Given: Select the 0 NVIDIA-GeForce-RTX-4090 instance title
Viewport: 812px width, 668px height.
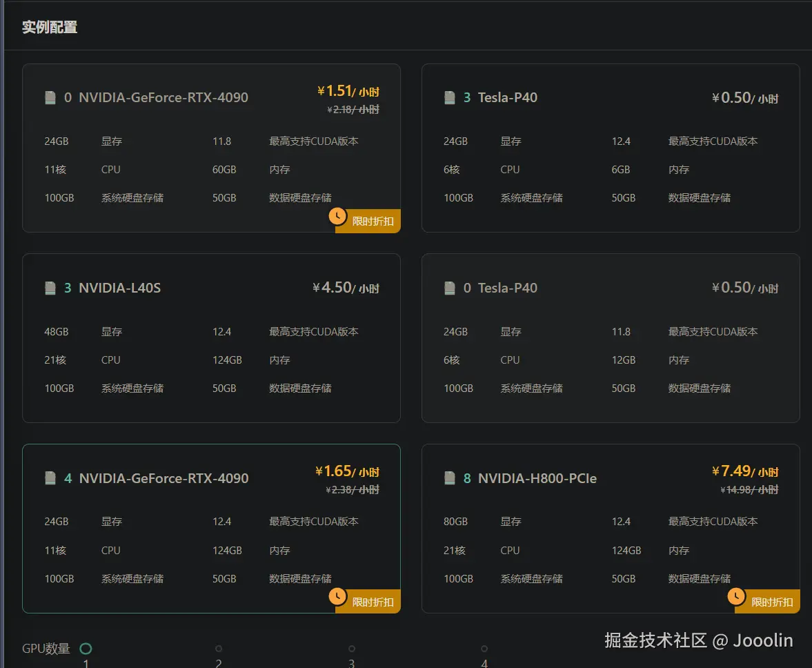Looking at the screenshot, I should pyautogui.click(x=156, y=97).
